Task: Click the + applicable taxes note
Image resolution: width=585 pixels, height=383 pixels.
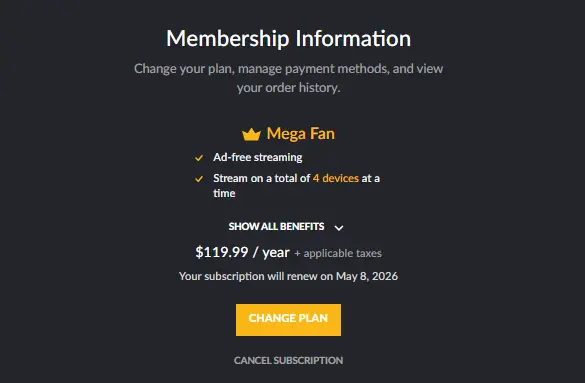Action: tap(338, 254)
